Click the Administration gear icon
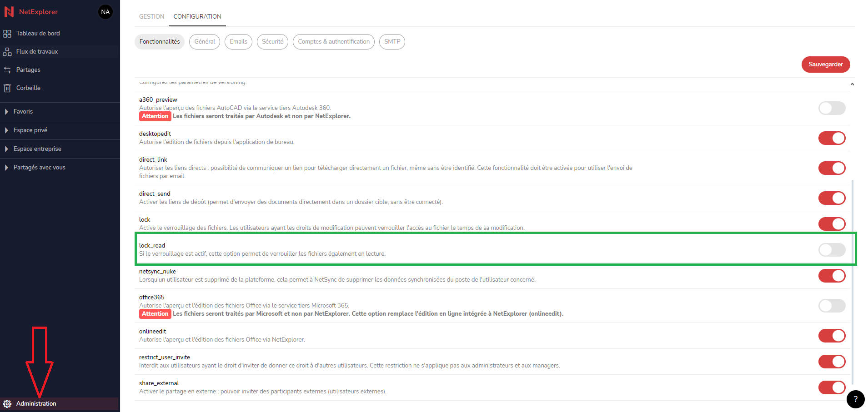The height and width of the screenshot is (412, 868). coord(7,404)
